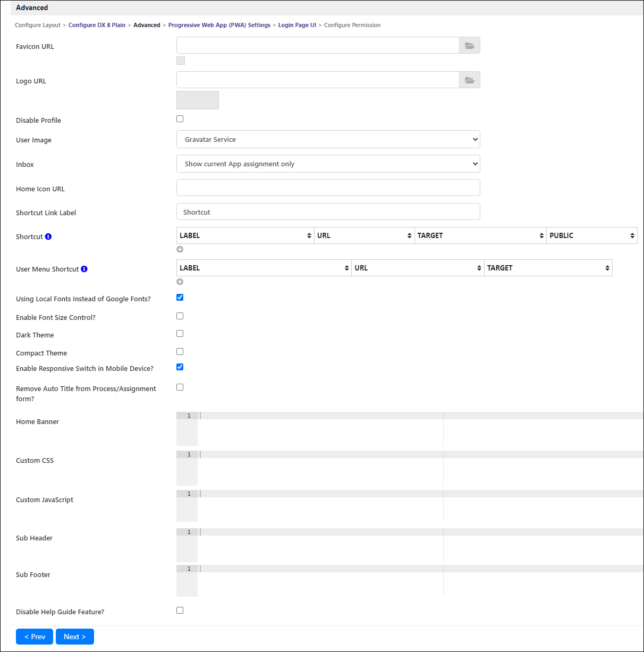Tick Disable Help Guide Feature checkbox
644x652 pixels.
[180, 611]
